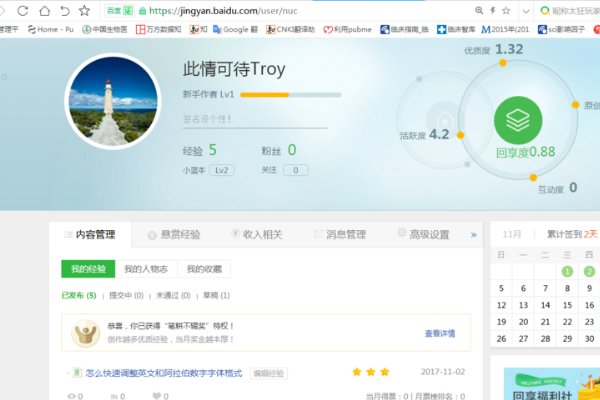The height and width of the screenshot is (400, 600).
Task: Select the 我的经验 sub-tab
Action: (x=88, y=269)
